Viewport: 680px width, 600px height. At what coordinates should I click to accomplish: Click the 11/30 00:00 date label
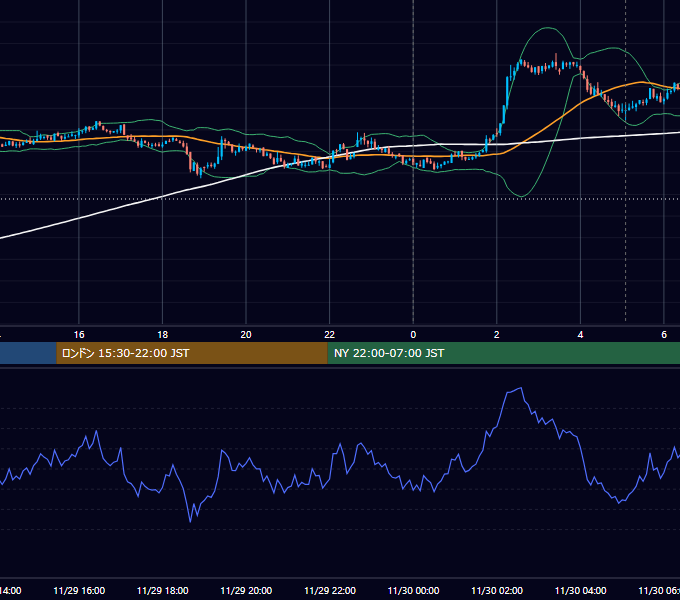(x=413, y=590)
